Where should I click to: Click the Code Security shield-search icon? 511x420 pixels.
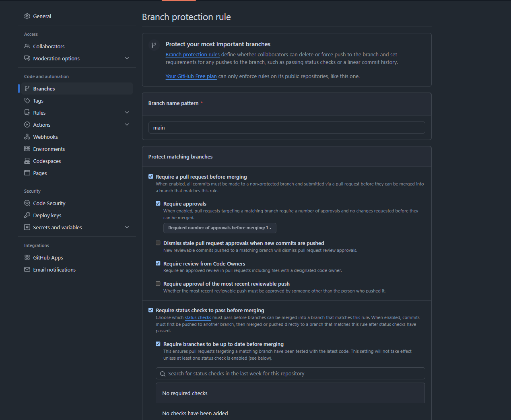click(27, 203)
